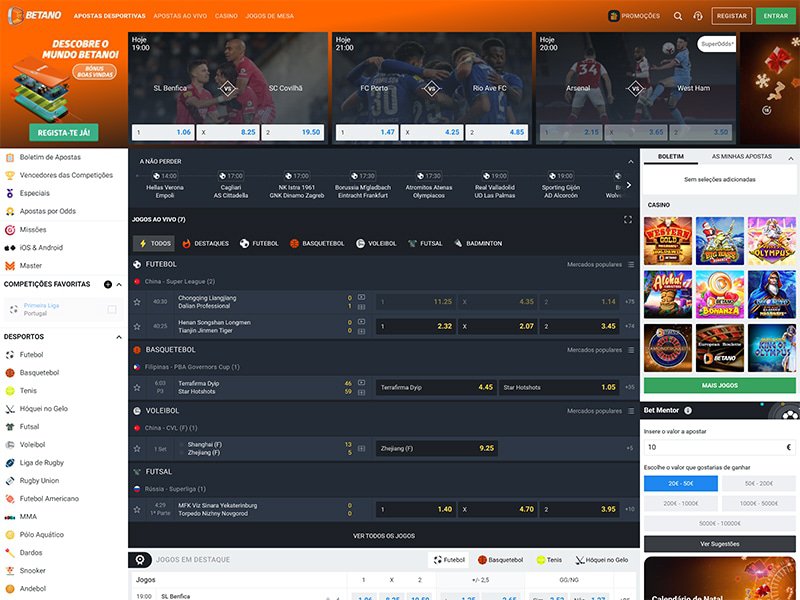Click the Mais Jogos casino button

pyautogui.click(x=719, y=385)
